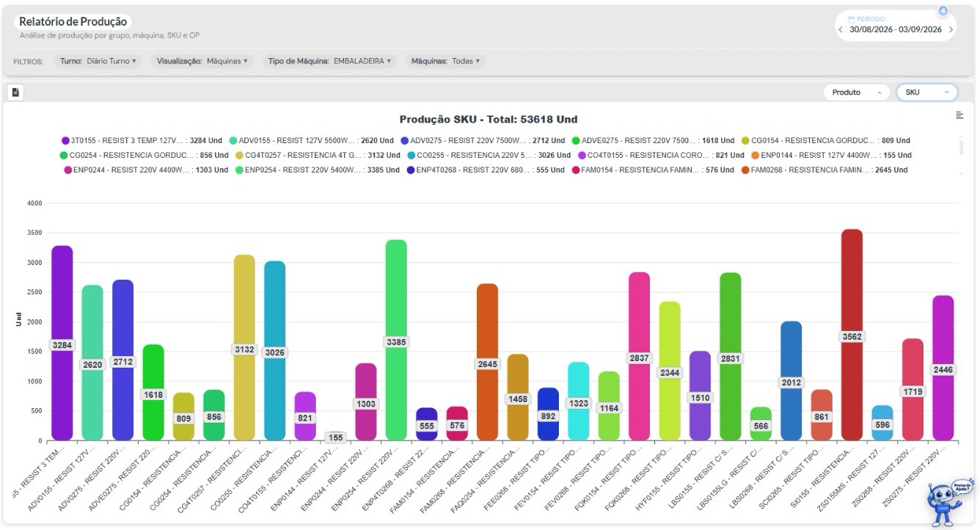Open the Máquinas filter dropdown
This screenshot has height=530, width=980.
[x=445, y=61]
